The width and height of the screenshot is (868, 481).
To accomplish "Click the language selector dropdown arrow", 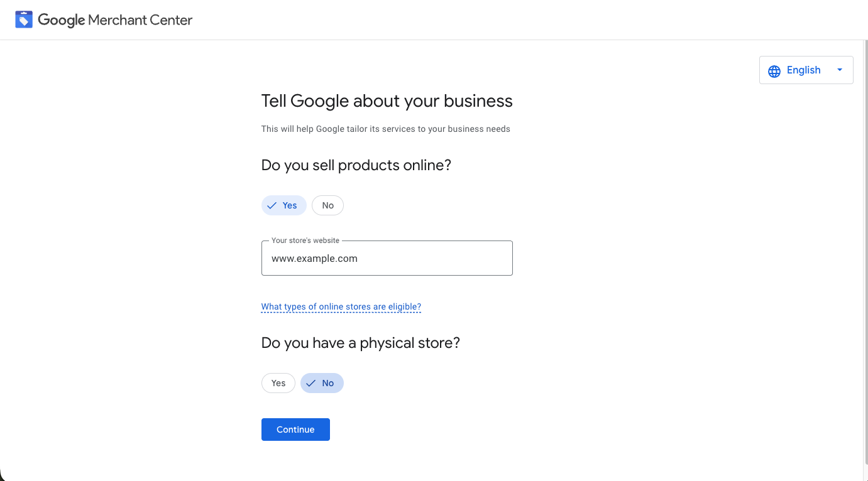I will pos(840,70).
